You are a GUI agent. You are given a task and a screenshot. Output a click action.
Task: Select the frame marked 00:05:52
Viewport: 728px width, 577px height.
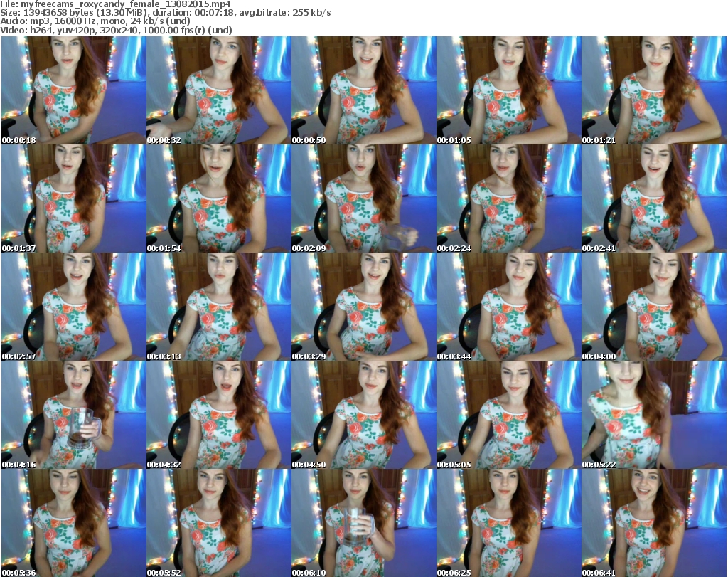[x=219, y=523]
